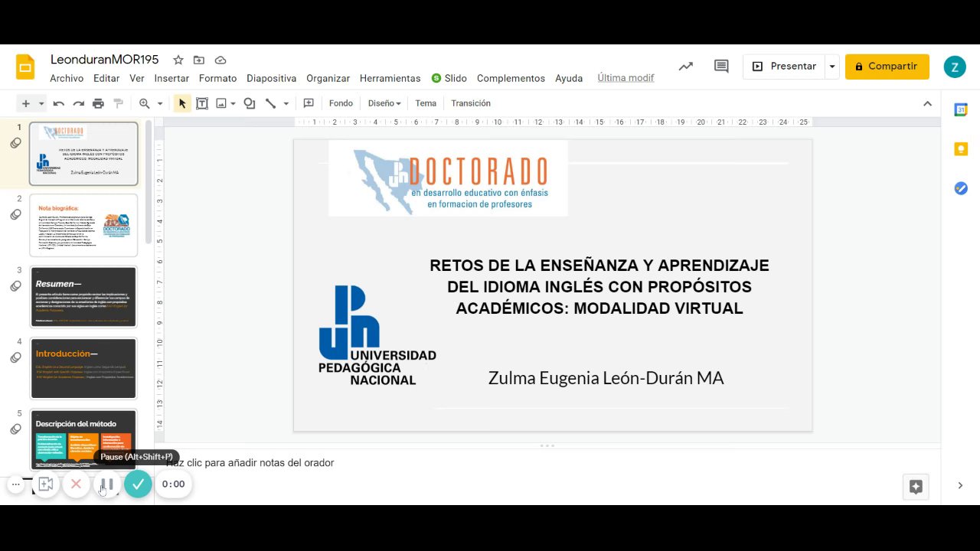This screenshot has width=980, height=551.
Task: Select the paint format tool
Action: 118,103
